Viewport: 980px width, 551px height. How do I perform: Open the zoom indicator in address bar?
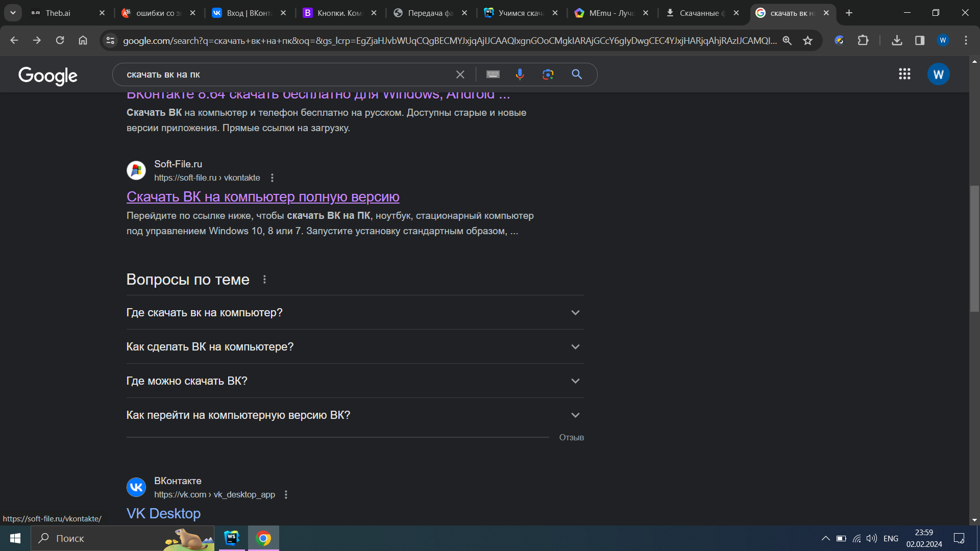[787, 40]
